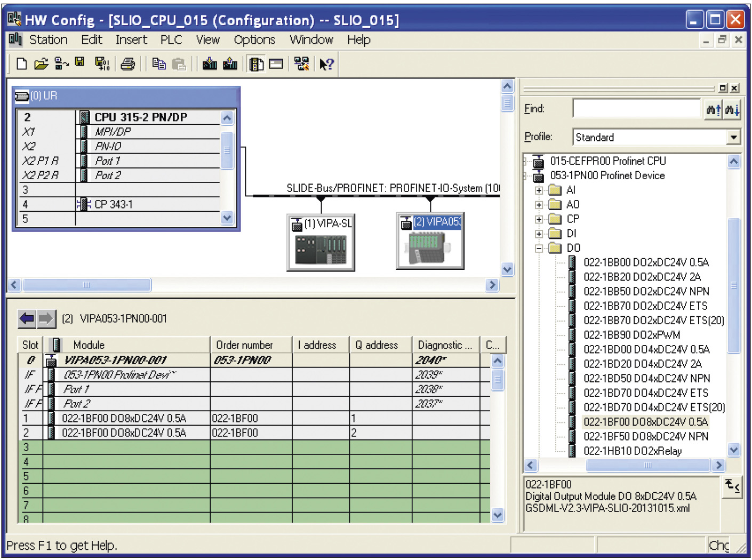Select 022-1BB00 DO2xDC24V 0.5A module

click(646, 262)
